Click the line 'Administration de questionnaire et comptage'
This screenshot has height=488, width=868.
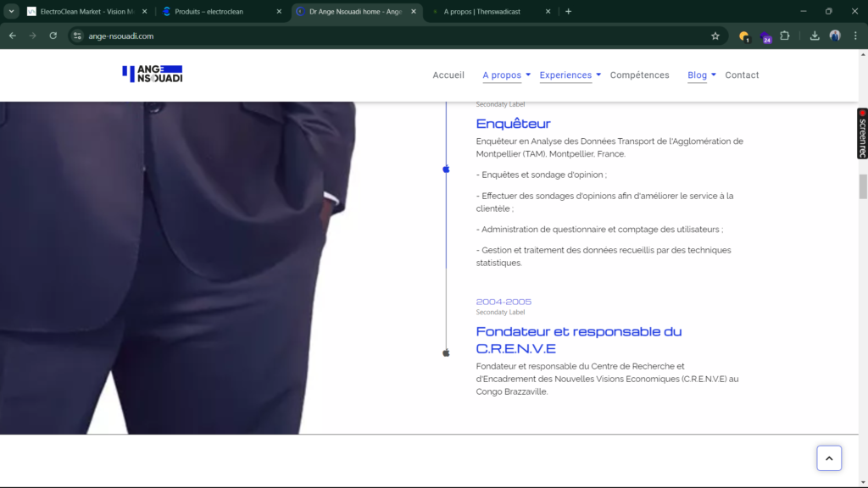(x=599, y=230)
